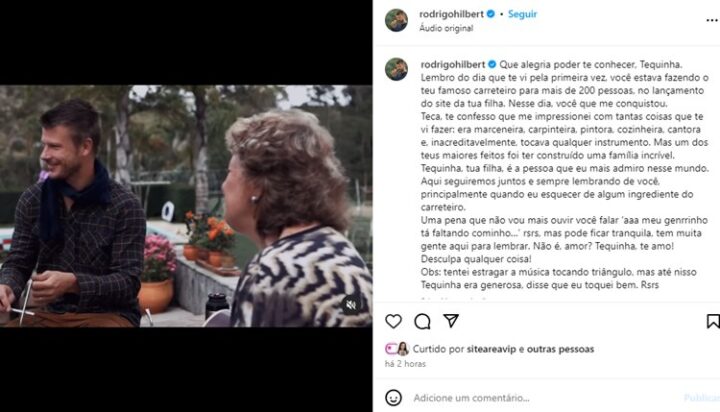Viewport: 720px width, 412px height.
Task: Open the three-dot more options menu
Action: pos(712,20)
